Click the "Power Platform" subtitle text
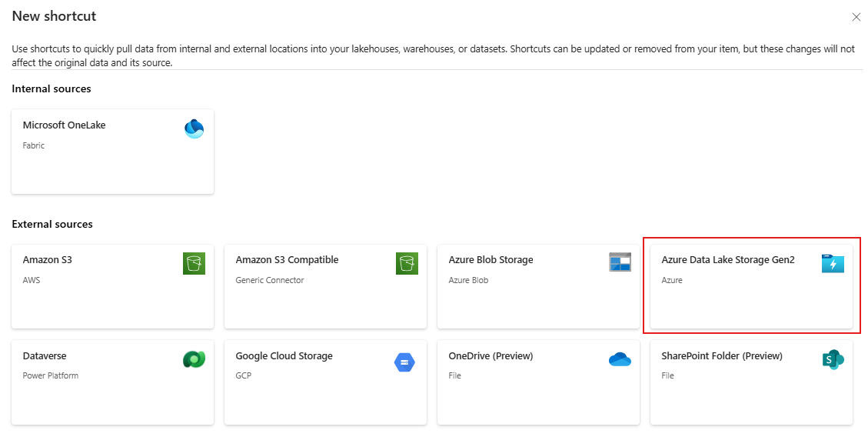 pos(51,375)
